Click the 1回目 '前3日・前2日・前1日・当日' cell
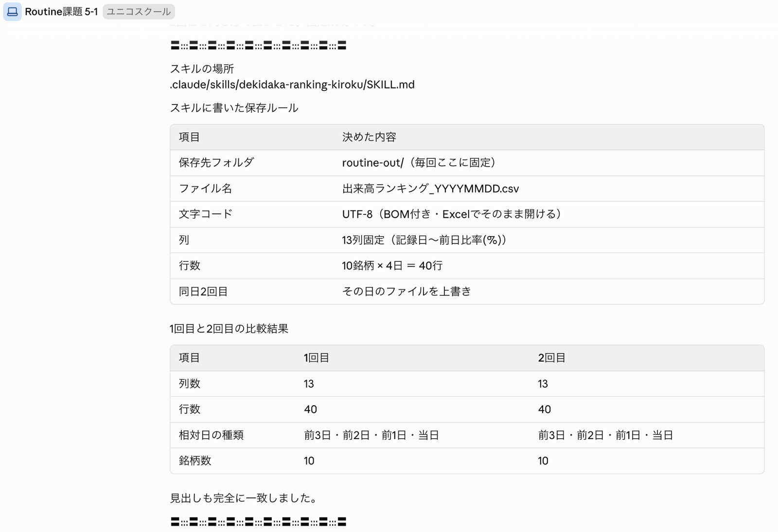 tap(371, 435)
